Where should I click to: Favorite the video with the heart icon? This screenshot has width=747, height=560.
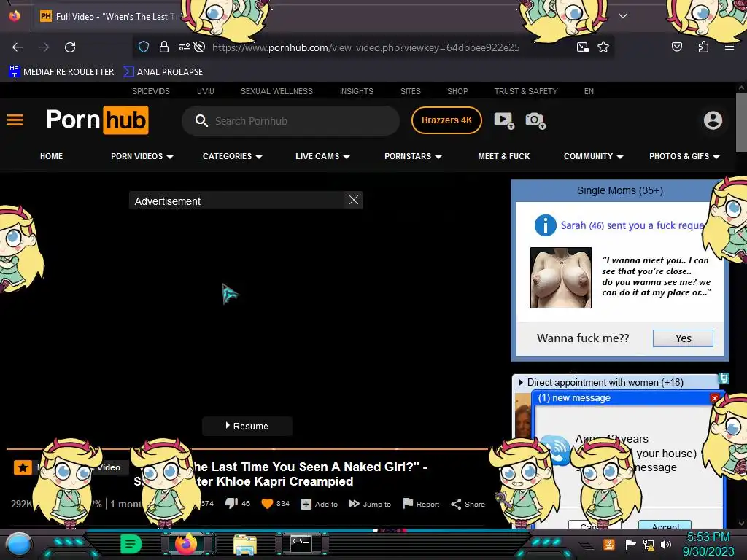point(267,503)
